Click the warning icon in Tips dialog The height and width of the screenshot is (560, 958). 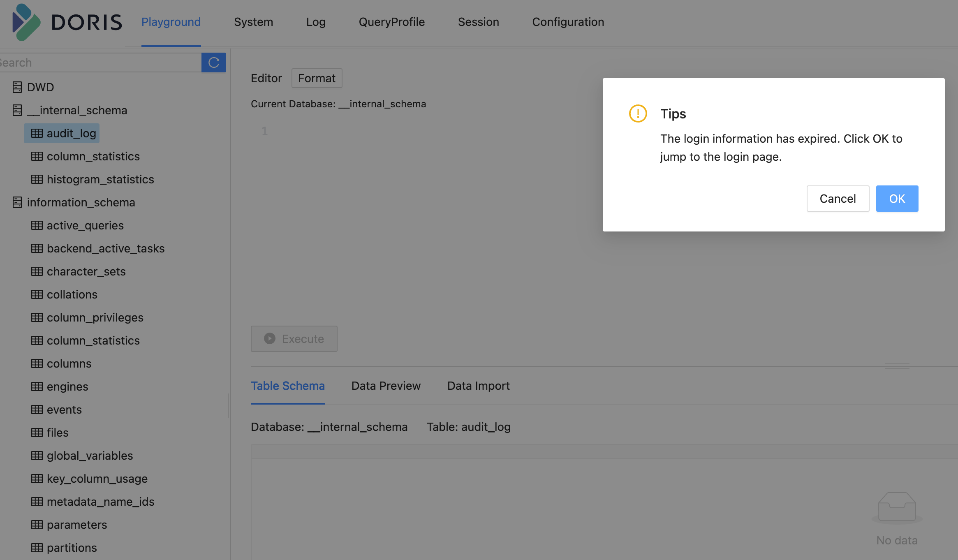pyautogui.click(x=638, y=113)
